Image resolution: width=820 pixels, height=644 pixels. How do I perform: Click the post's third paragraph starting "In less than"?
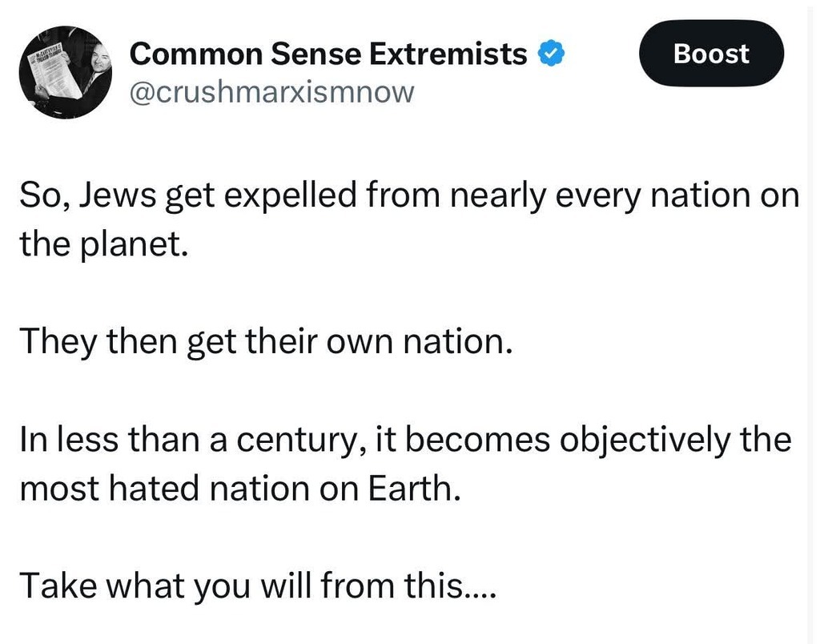coord(404,465)
